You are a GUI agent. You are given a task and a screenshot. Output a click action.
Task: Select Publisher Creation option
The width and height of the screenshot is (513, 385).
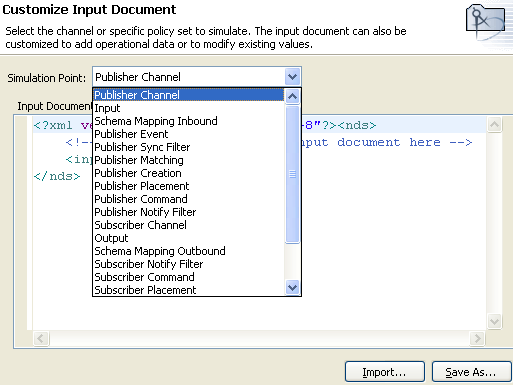pyautogui.click(x=189, y=173)
